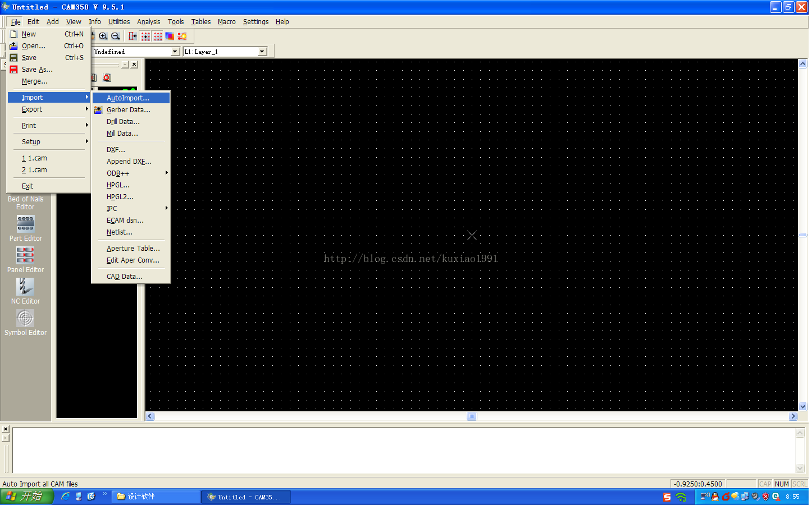
Task: Expand the Print submenu
Action: coord(49,126)
